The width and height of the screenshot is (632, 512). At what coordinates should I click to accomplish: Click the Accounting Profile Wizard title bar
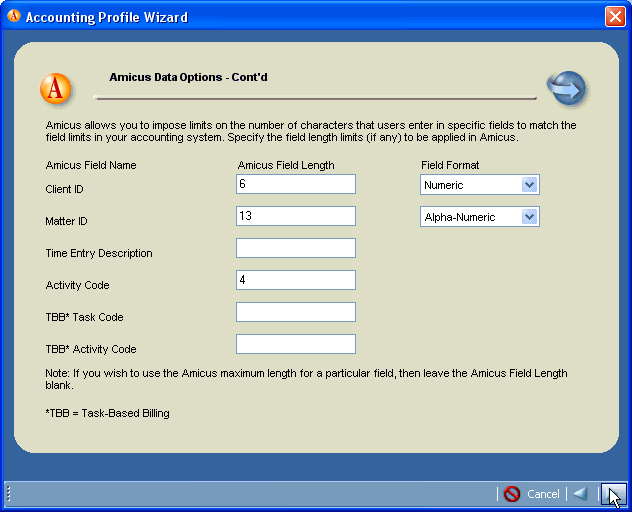[300, 17]
